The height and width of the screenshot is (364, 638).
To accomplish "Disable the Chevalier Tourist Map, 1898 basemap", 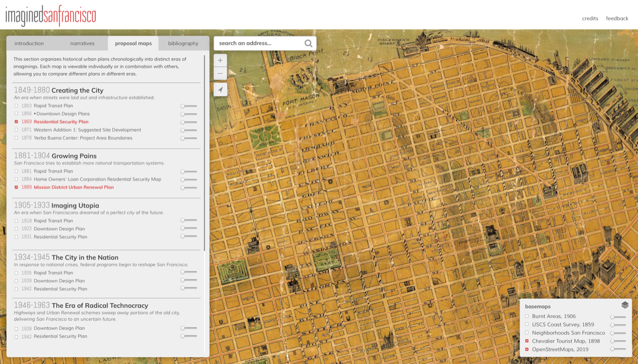I will click(x=527, y=341).
